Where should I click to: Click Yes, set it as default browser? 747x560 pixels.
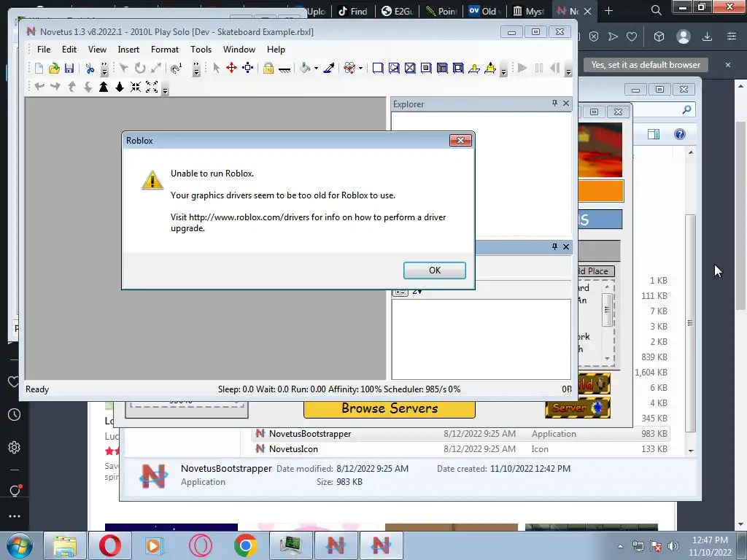(646, 65)
